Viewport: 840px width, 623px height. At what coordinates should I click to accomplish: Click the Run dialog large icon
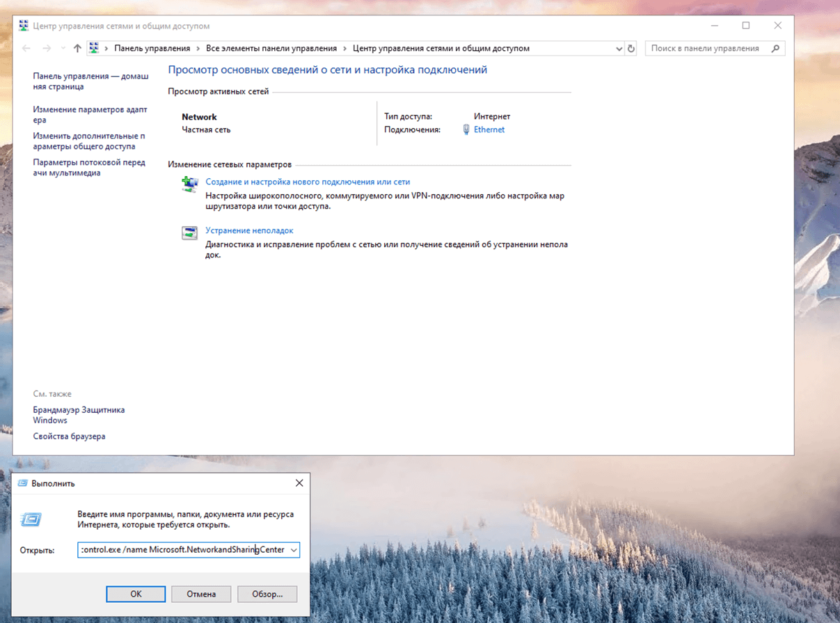31,519
